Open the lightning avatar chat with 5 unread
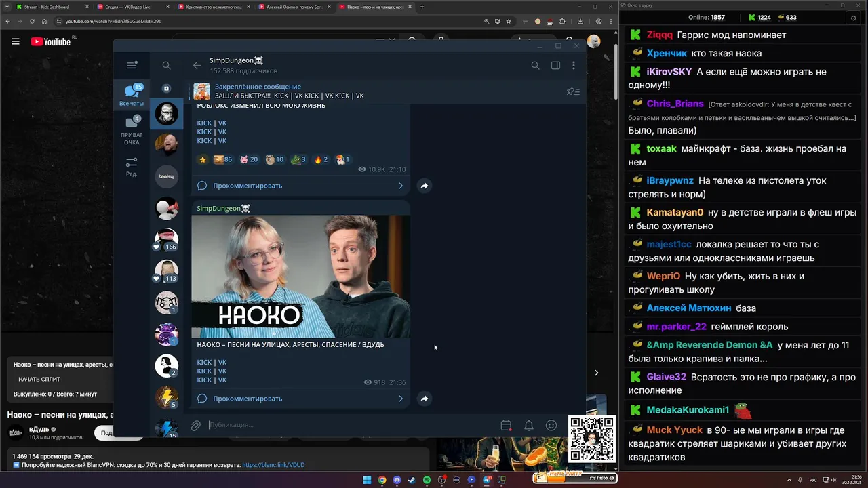Viewport: 868px width, 488px height. (x=166, y=397)
